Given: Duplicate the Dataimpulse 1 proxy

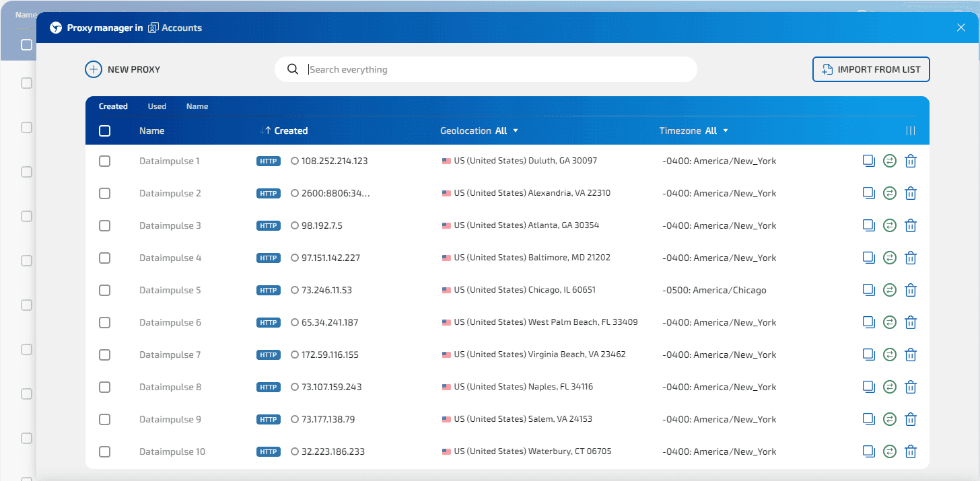Looking at the screenshot, I should tap(868, 161).
